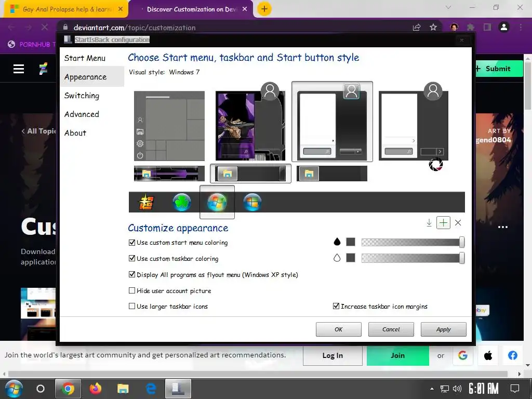Pick the Windows 10 tile style start menu
The width and height of the screenshot is (532, 399).
(169, 126)
